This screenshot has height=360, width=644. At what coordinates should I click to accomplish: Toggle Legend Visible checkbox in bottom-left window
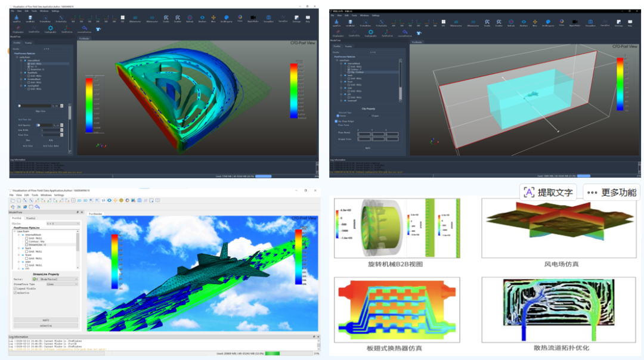15,288
